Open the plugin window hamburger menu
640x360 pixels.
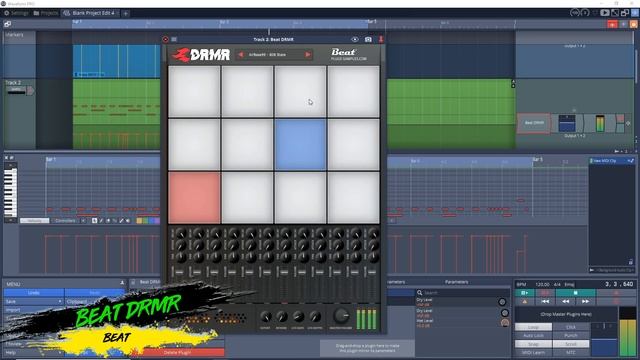pyautogui.click(x=174, y=40)
